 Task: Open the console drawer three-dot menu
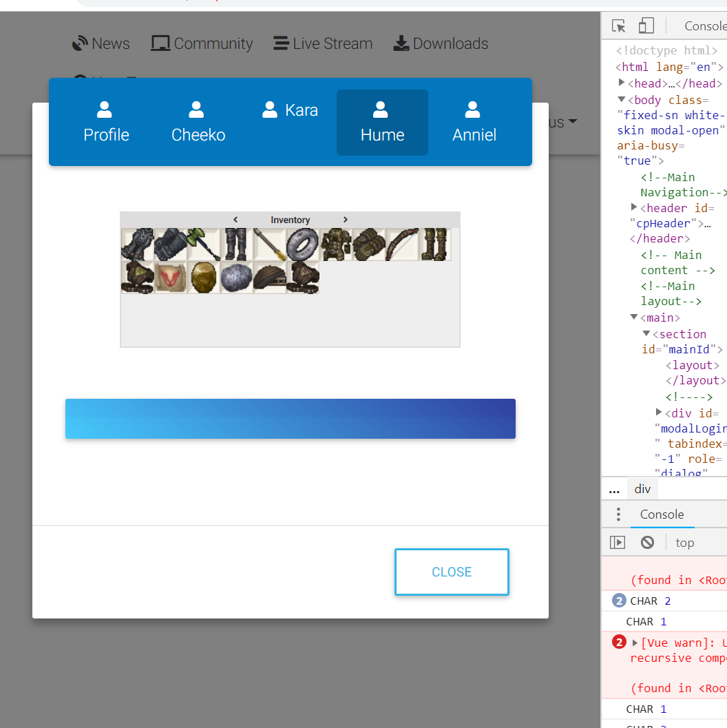[618, 514]
